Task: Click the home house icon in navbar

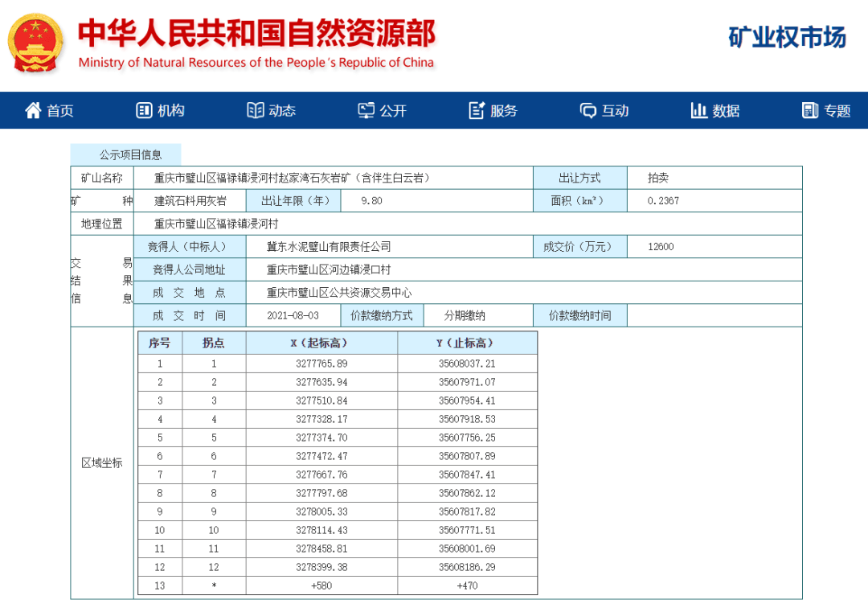Action: coord(33,111)
